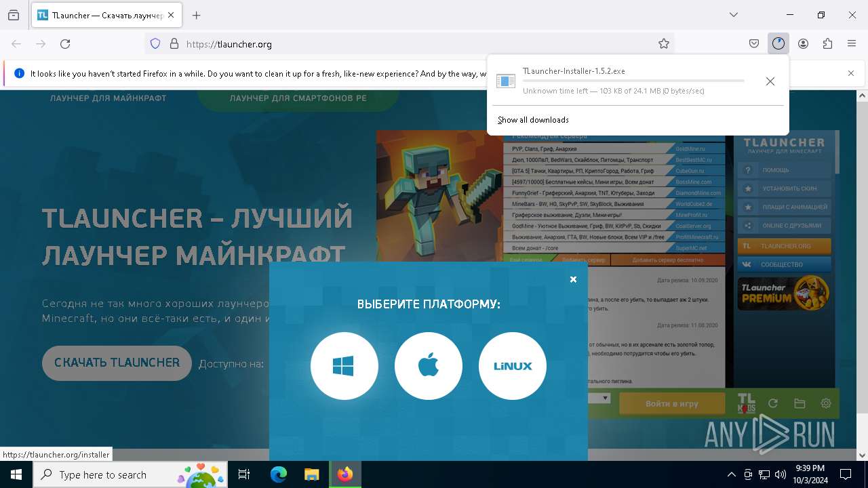Click ЛАУНЧЕР ДЛЯ СМАРТФОНОВ PE nav item

tap(298, 98)
